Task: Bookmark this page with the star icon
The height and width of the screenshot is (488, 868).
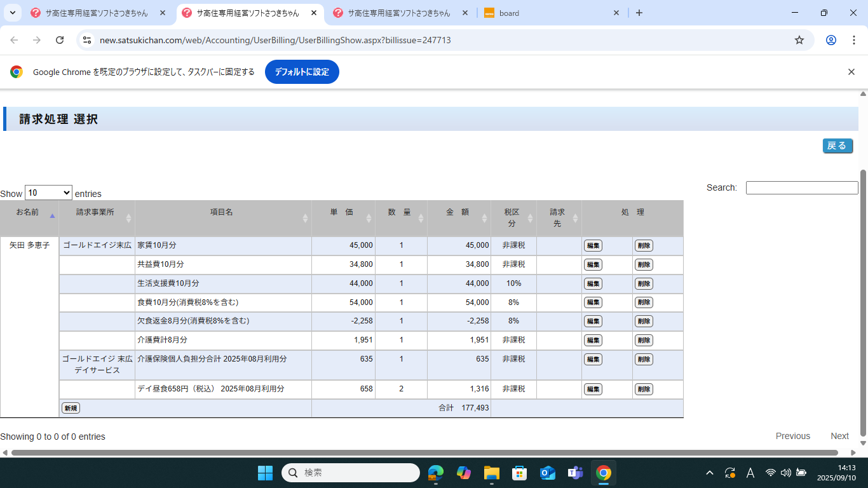Action: (799, 40)
